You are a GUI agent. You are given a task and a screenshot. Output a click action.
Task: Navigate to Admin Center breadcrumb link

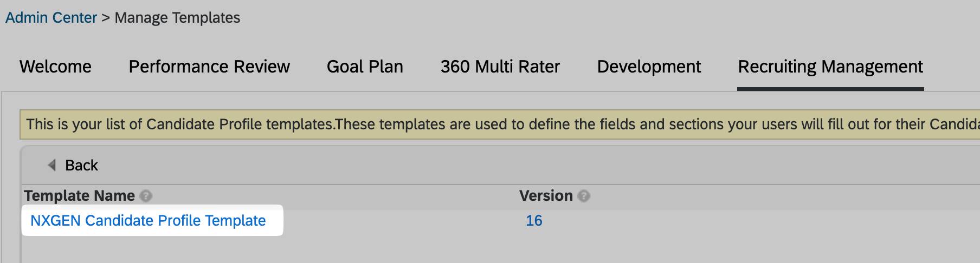pos(51,18)
